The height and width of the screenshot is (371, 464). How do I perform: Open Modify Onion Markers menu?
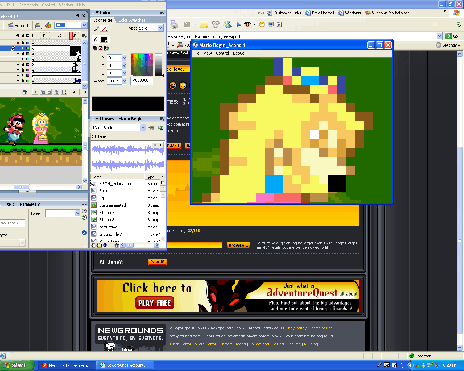[x=64, y=92]
